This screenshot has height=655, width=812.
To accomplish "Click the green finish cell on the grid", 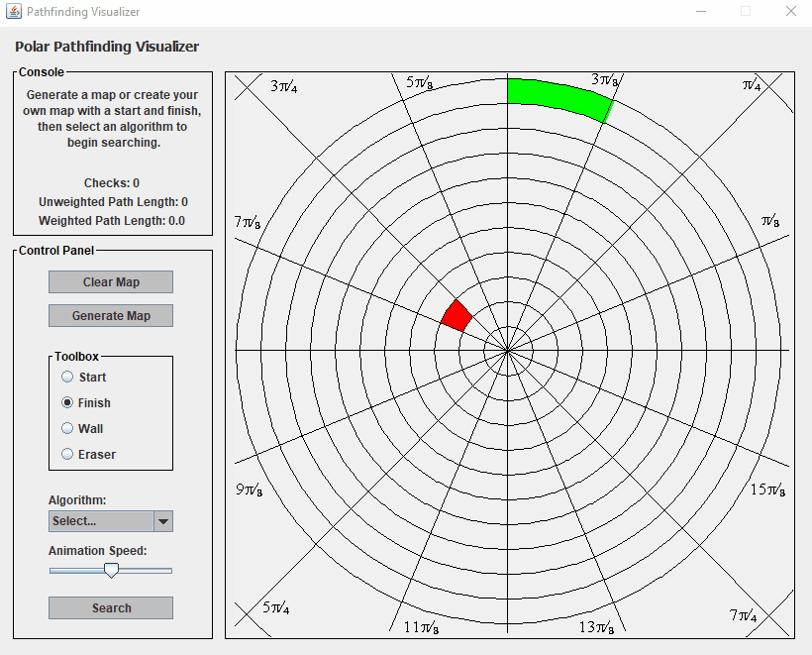I will 558,99.
